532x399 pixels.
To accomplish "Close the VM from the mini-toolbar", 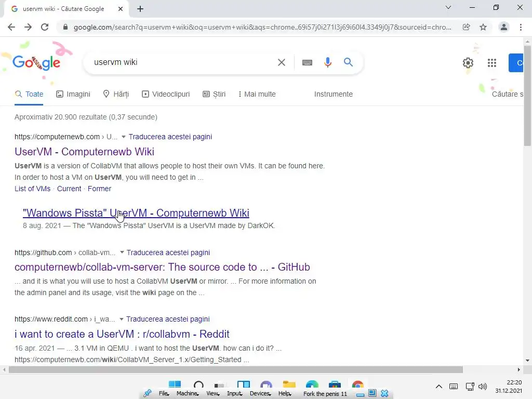I will click(x=384, y=394).
